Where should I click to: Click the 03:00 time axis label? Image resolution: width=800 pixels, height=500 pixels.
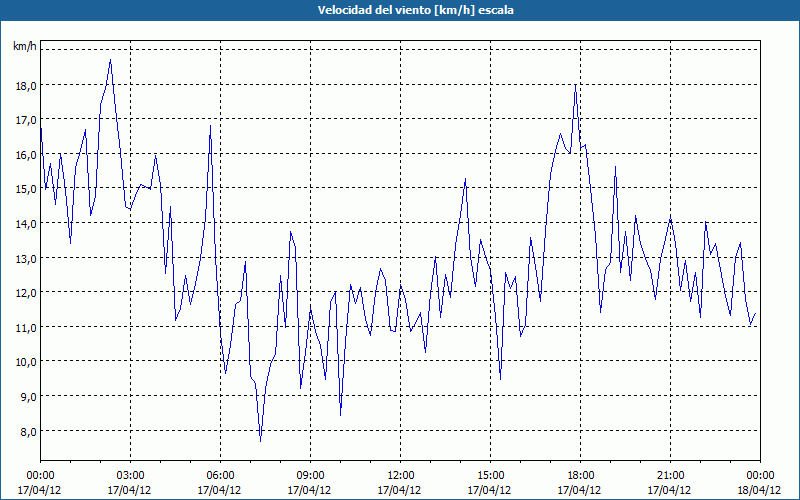131,476
